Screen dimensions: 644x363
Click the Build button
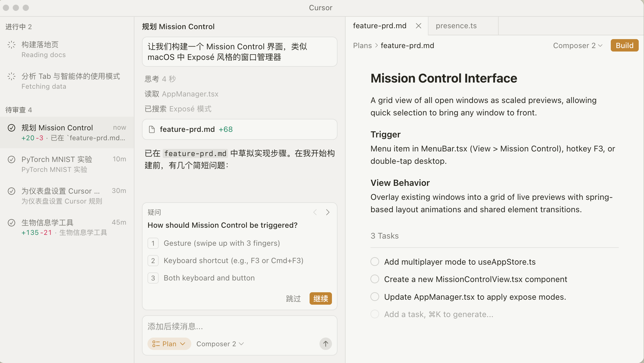[x=624, y=45]
